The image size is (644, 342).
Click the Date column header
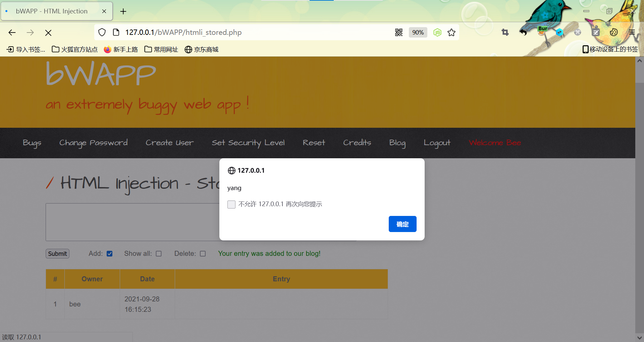click(x=147, y=279)
